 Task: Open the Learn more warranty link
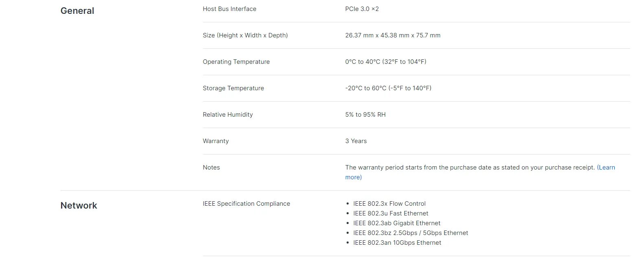[606, 167]
